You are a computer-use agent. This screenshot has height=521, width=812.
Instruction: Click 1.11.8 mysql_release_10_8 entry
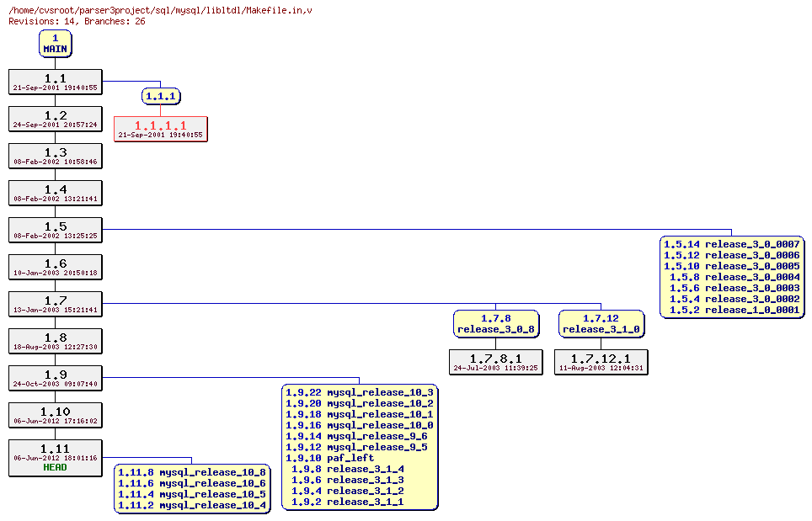coord(192,472)
